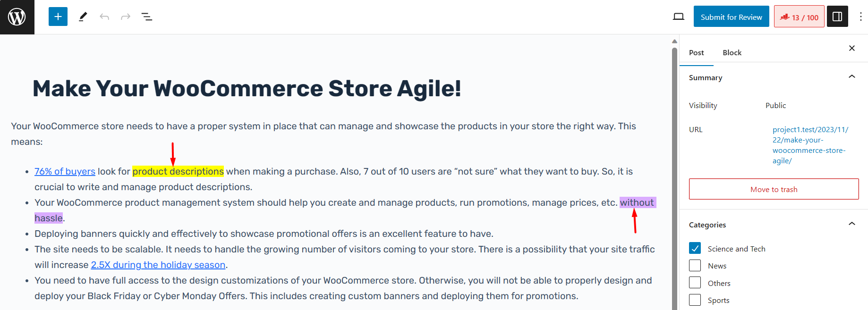Uncheck the Science and Tech category
Viewport: 868px width, 310px height.
click(x=695, y=248)
